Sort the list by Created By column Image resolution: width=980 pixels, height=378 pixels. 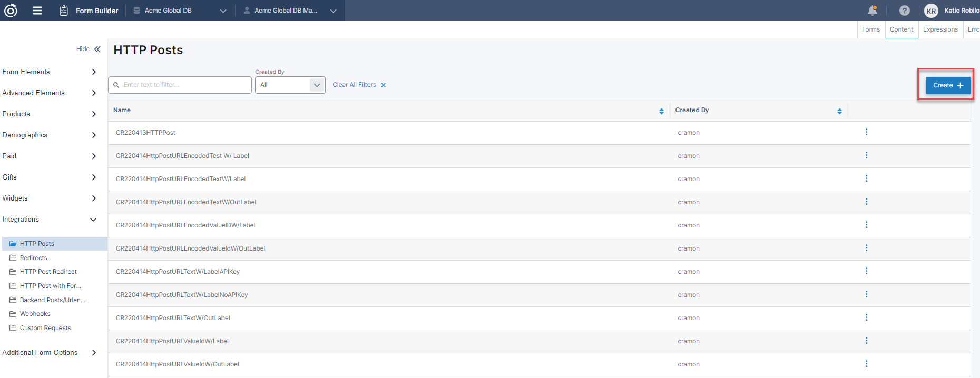[x=839, y=111]
